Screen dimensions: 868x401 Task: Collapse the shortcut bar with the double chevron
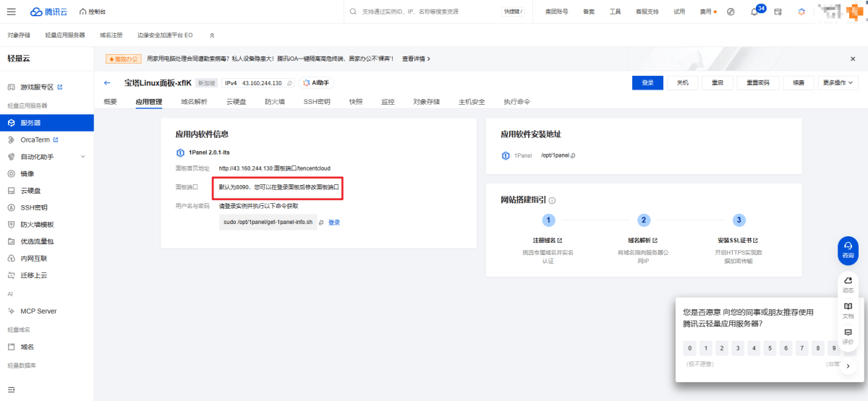pos(212,35)
